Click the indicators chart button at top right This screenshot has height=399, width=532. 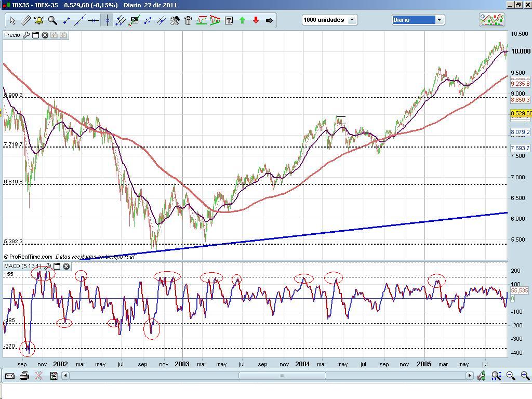click(x=492, y=20)
